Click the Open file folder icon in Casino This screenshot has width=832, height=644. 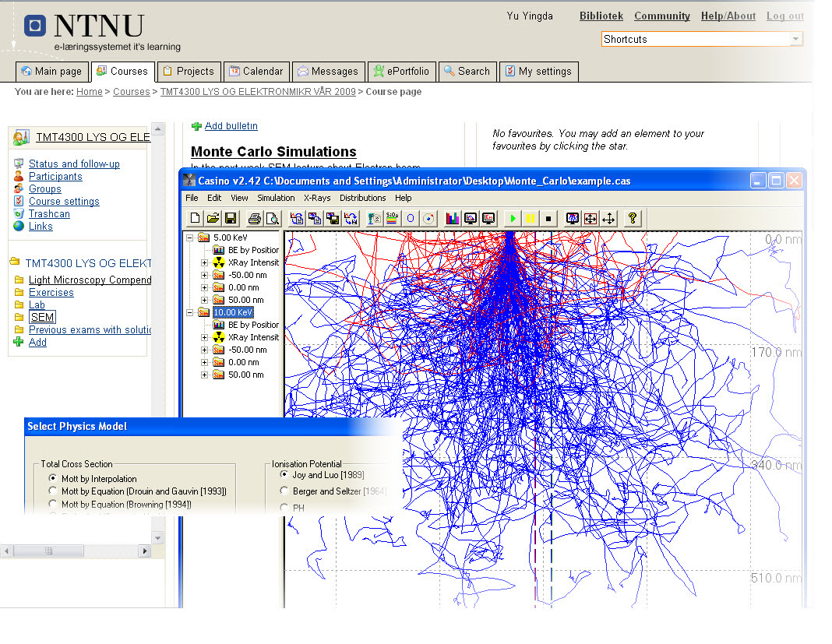click(213, 219)
